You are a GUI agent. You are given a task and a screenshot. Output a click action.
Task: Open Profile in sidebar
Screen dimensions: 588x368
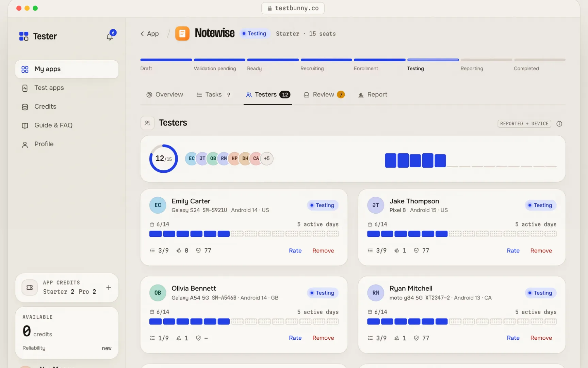(67, 144)
